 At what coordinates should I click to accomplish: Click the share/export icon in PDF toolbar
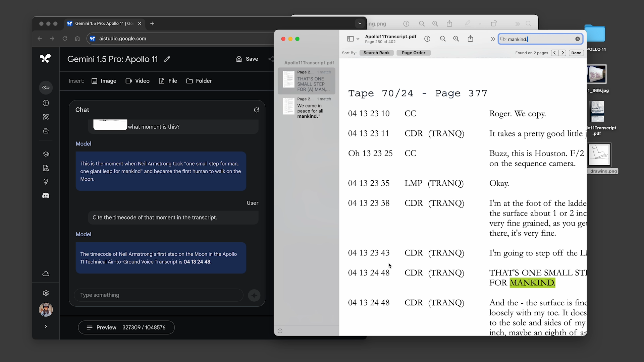coord(471,39)
